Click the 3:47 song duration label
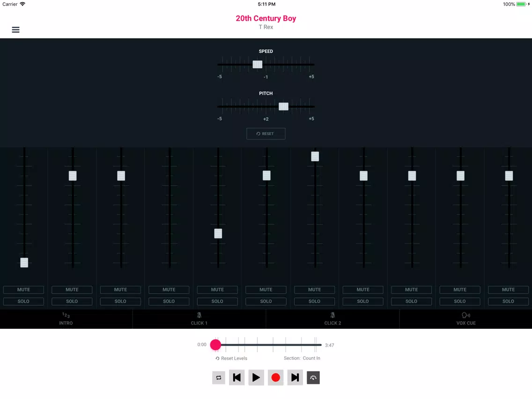 click(329, 346)
